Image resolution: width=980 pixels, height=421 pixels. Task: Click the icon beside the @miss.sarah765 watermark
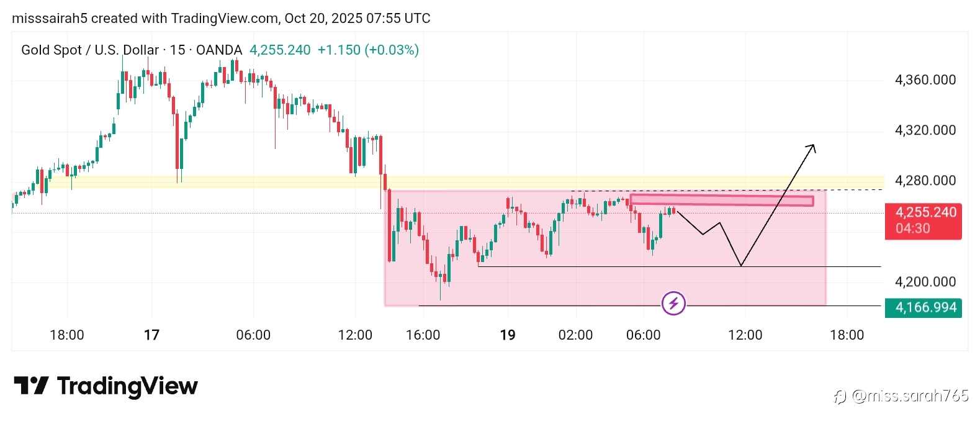(x=840, y=397)
